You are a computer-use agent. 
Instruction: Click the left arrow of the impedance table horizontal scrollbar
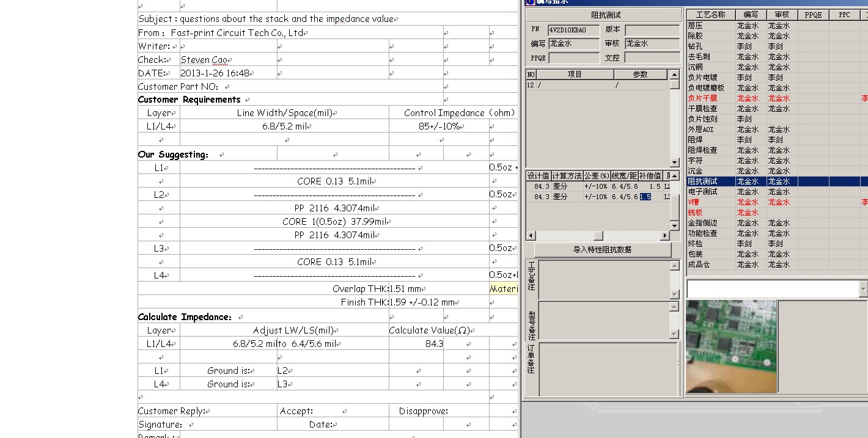pos(531,236)
